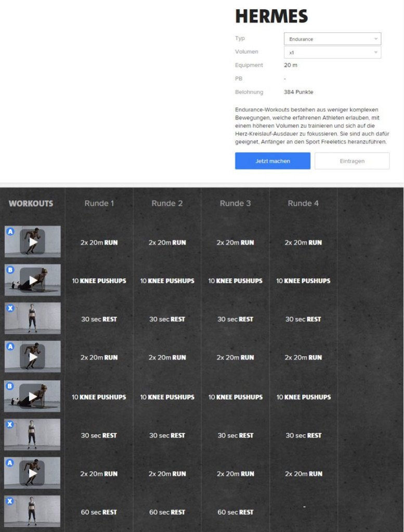Select the Runde 4 column header
The height and width of the screenshot is (532, 404).
pos(303,203)
